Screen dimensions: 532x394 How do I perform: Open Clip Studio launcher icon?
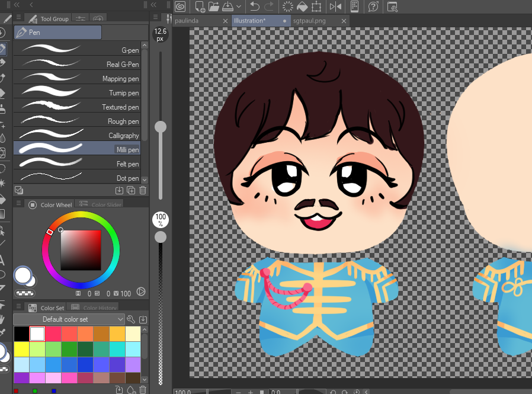tap(180, 7)
